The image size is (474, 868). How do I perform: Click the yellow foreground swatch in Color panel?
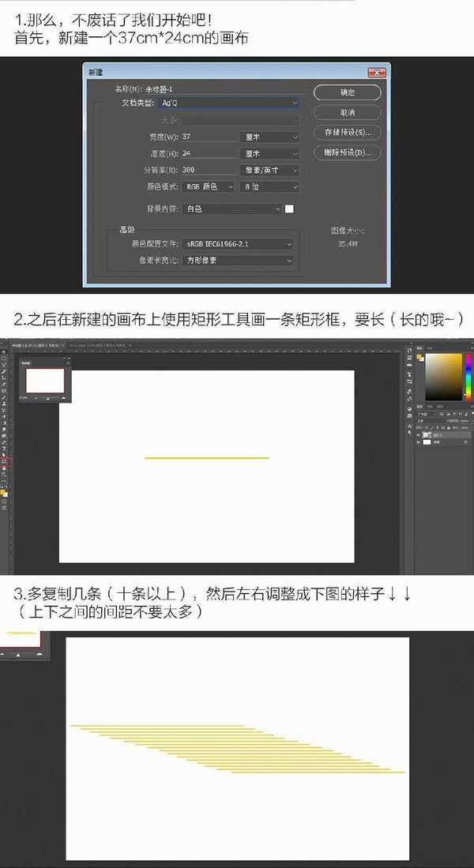point(420,357)
